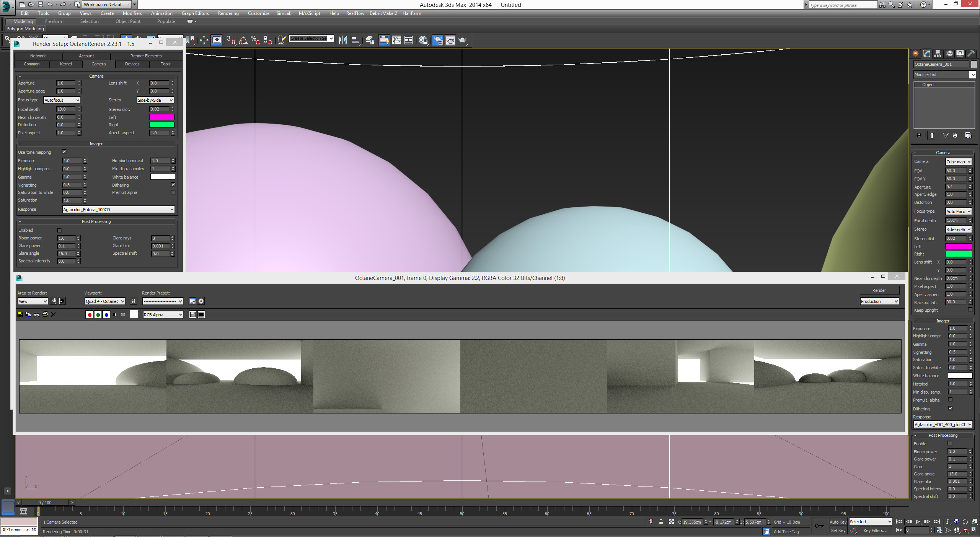This screenshot has width=980, height=537.
Task: Click the magenta Left stereo color swatch
Action: click(161, 117)
